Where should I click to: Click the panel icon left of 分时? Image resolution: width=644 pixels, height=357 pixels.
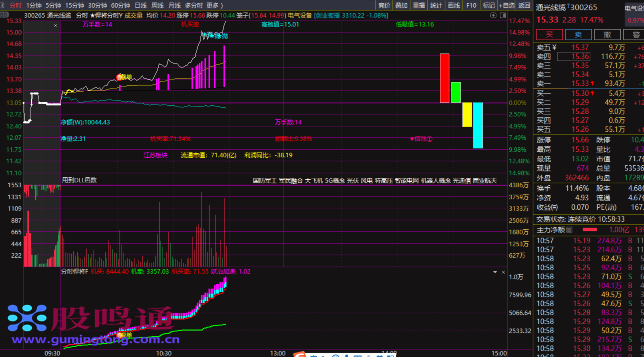3,5
